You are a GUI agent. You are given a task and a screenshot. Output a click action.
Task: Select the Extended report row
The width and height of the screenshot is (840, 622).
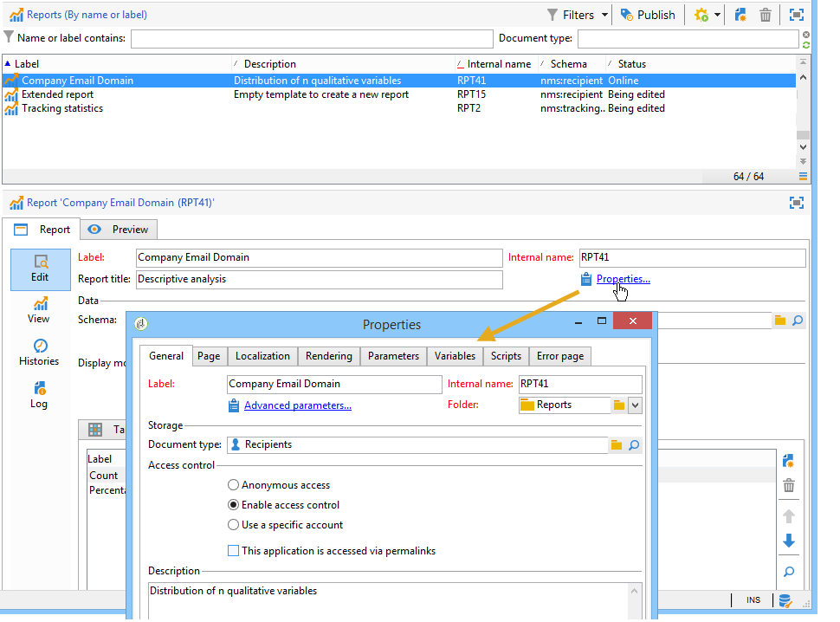[399, 94]
